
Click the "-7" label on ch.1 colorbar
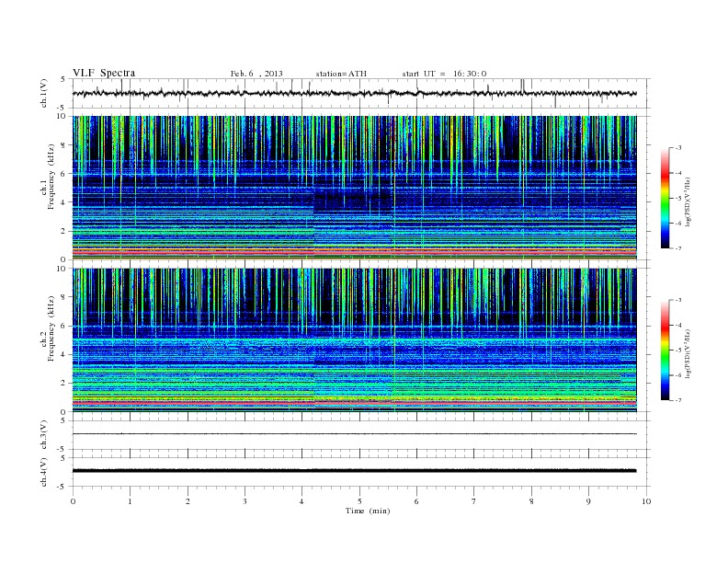(x=677, y=248)
